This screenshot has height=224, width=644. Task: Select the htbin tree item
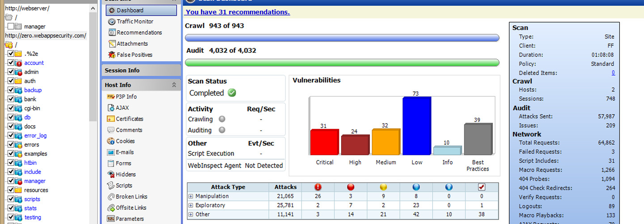click(x=30, y=163)
